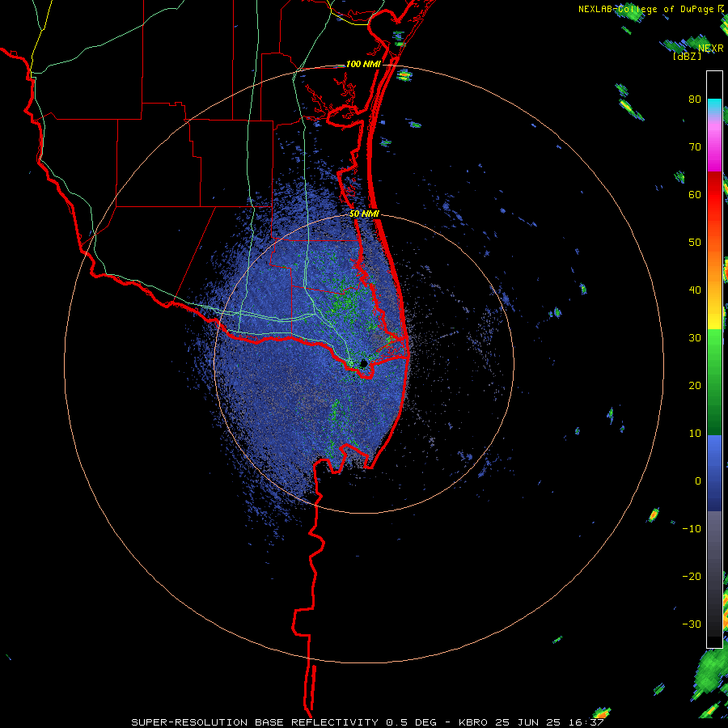This screenshot has height=728, width=728.
Task: Click the 70 value on the dBZ scale
Action: [695, 147]
